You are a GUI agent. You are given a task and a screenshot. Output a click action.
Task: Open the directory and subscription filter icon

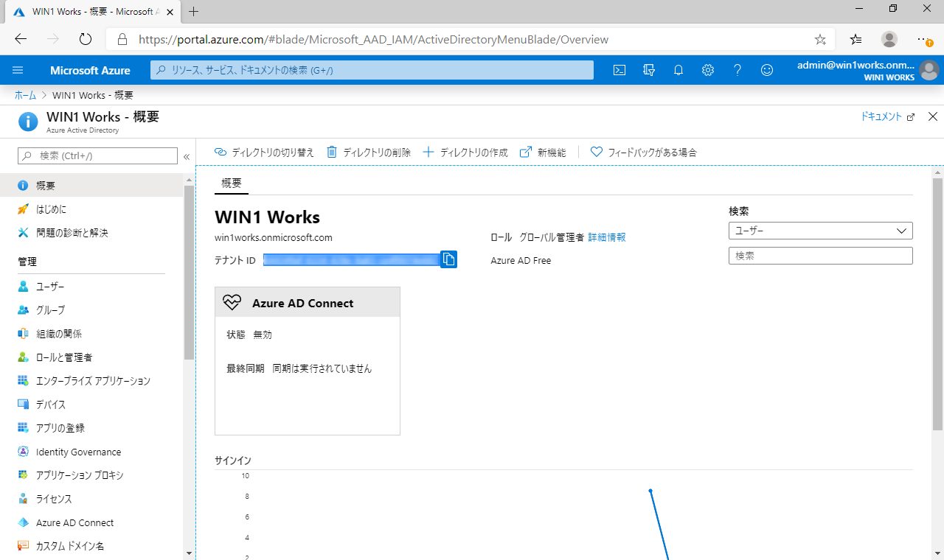pos(649,70)
